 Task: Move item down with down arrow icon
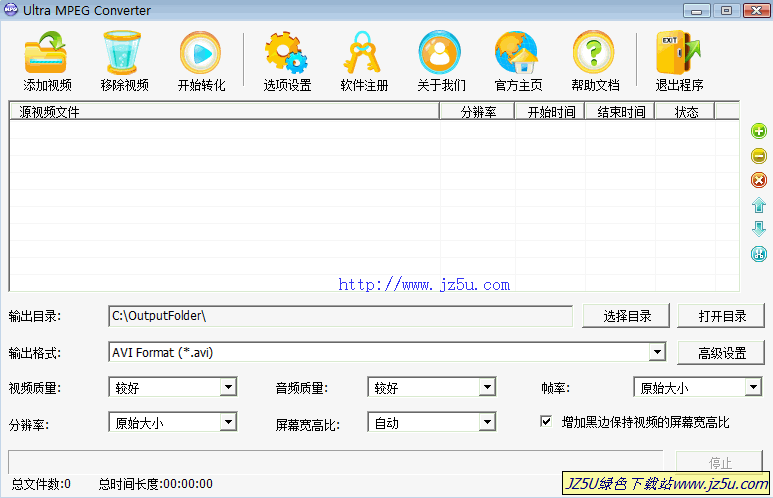pos(759,229)
